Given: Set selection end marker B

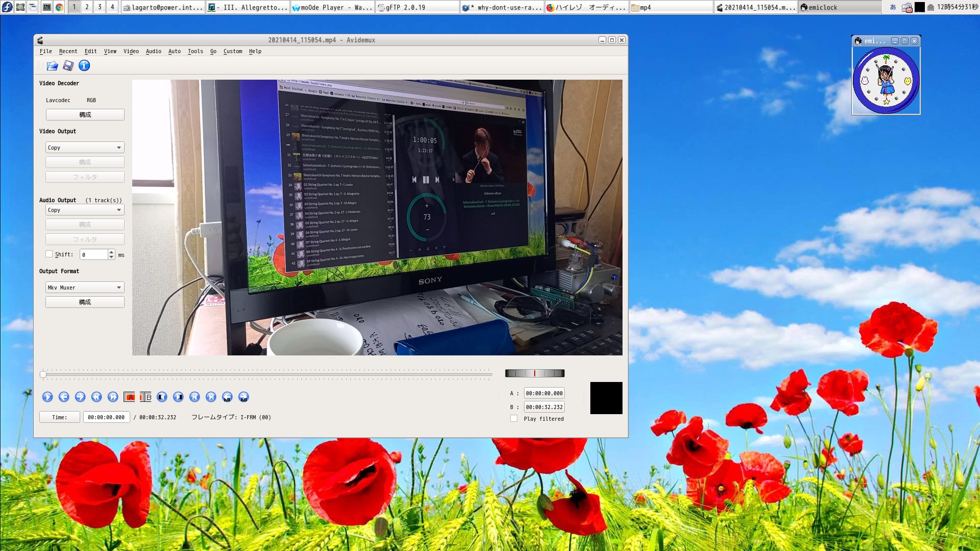Looking at the screenshot, I should 146,397.
